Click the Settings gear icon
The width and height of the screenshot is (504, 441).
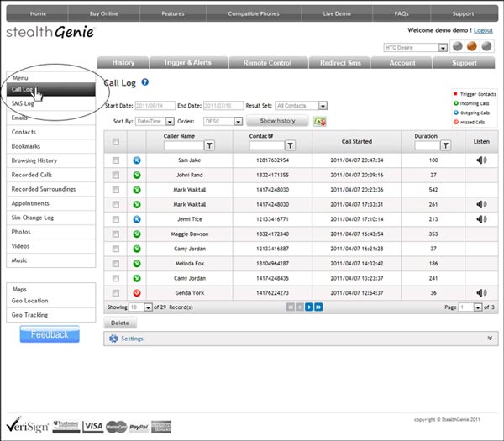(113, 339)
